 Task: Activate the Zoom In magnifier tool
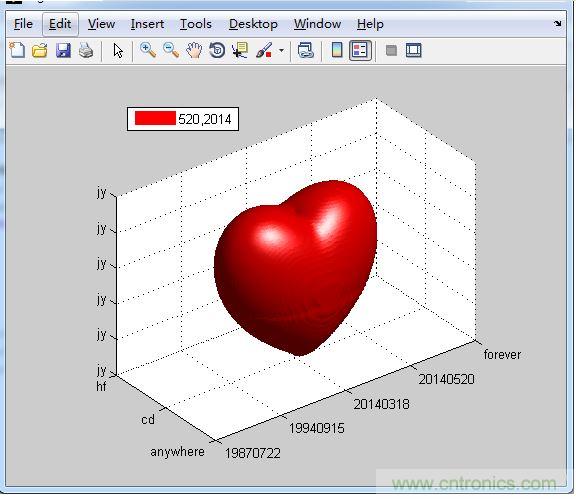click(148, 50)
